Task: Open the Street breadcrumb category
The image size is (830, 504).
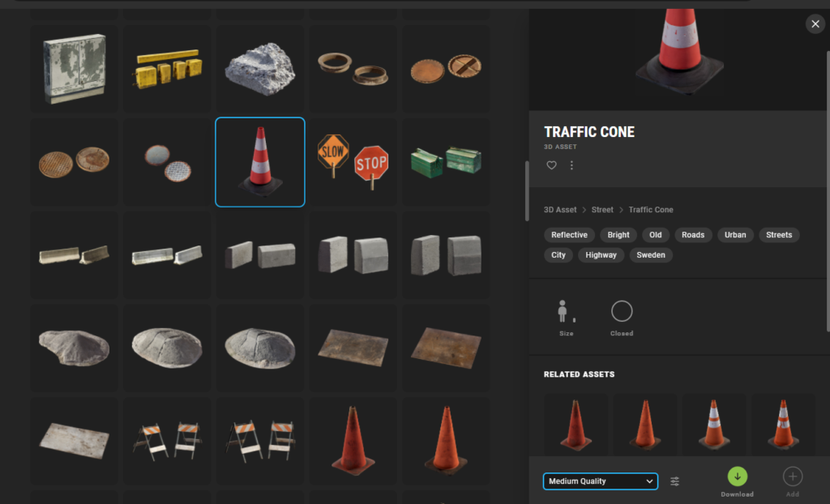Action: pyautogui.click(x=602, y=210)
